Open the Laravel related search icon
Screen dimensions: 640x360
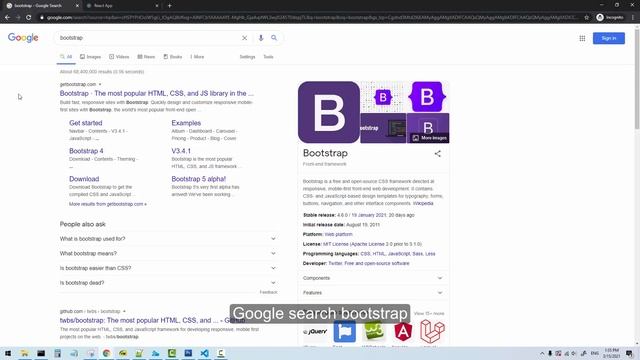432,331
